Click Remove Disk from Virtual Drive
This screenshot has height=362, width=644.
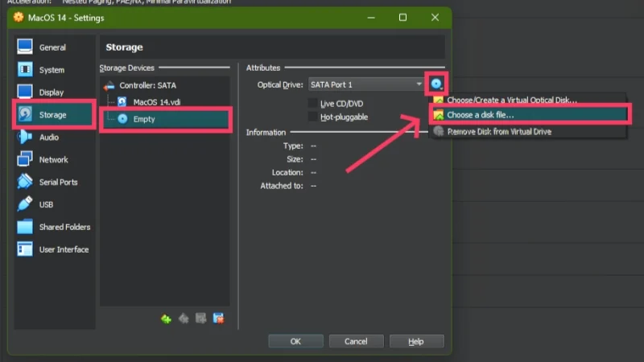[x=499, y=131]
